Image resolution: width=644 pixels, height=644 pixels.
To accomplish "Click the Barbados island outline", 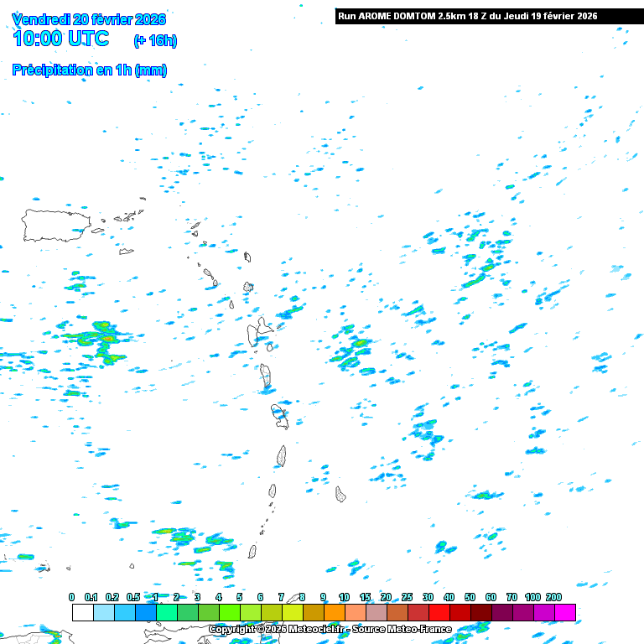I will click(340, 494).
